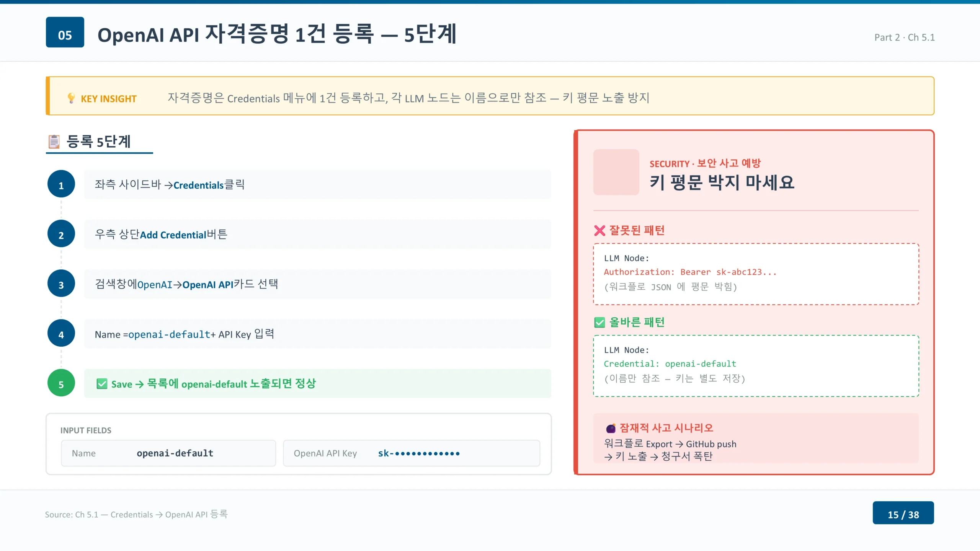Click the → 키 노출 → 청구서 폭탄 line
Image resolution: width=980 pixels, height=551 pixels.
(658, 456)
